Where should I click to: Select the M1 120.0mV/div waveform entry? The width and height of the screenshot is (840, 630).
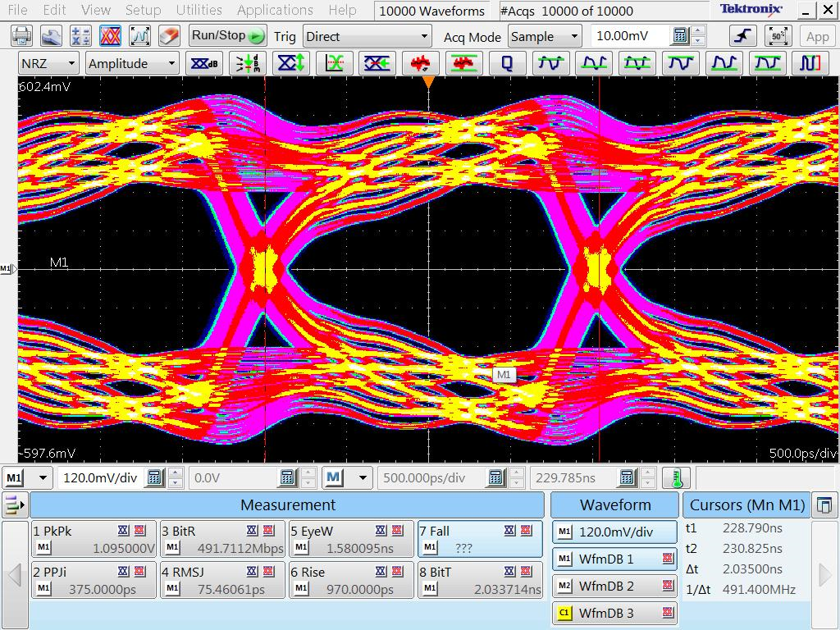[x=614, y=532]
